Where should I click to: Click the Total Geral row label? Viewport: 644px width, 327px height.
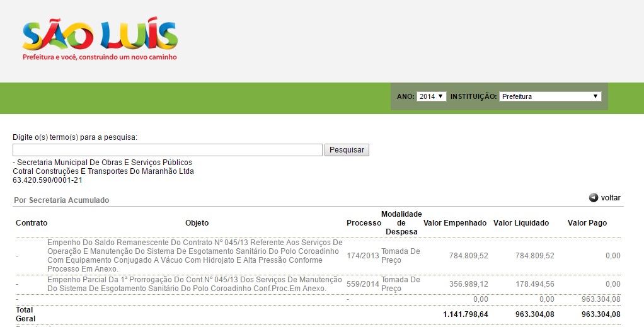26,314
